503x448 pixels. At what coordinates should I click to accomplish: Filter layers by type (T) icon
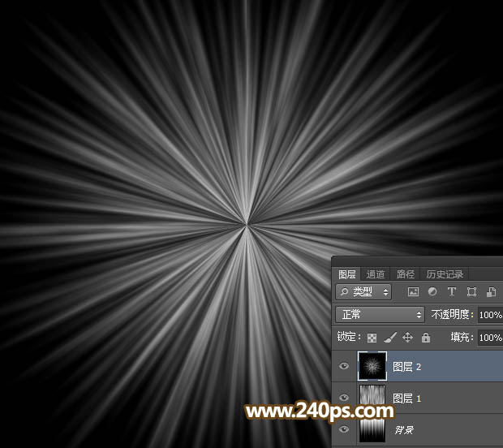tap(452, 291)
